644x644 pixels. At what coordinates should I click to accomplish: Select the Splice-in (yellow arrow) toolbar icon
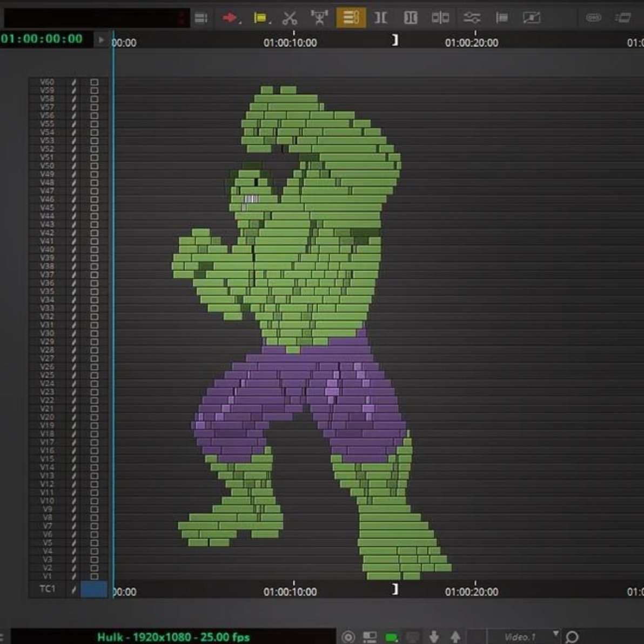click(x=261, y=17)
